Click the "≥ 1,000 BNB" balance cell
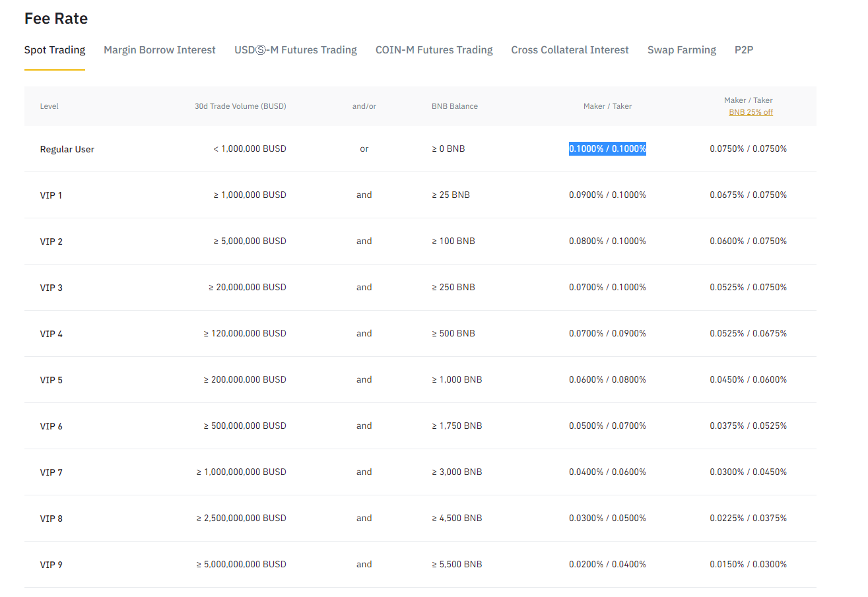The image size is (868, 597). click(x=457, y=380)
